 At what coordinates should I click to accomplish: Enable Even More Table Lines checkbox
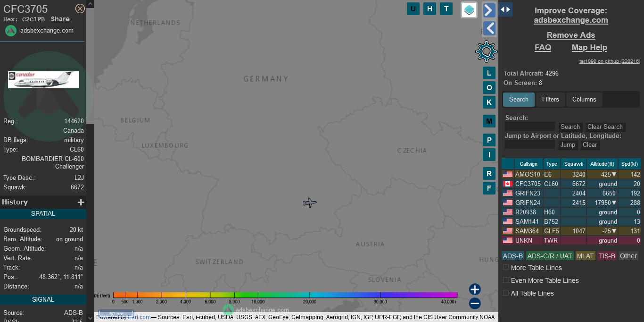506,280
